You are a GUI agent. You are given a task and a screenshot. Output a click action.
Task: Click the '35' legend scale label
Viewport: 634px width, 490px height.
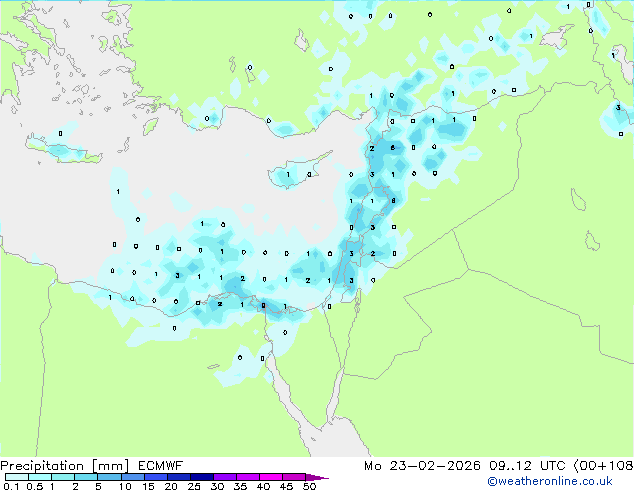(x=240, y=486)
